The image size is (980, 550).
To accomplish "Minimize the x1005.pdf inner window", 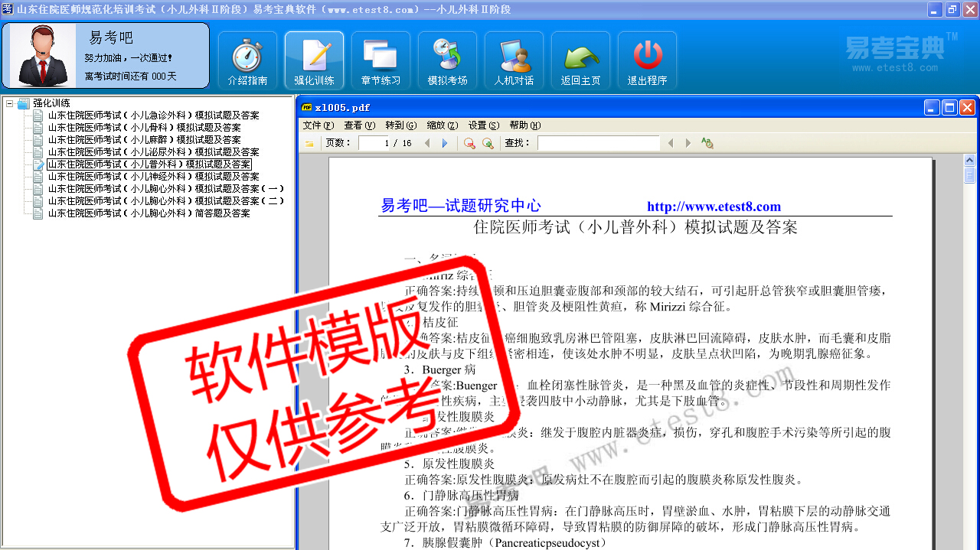I will tap(932, 108).
